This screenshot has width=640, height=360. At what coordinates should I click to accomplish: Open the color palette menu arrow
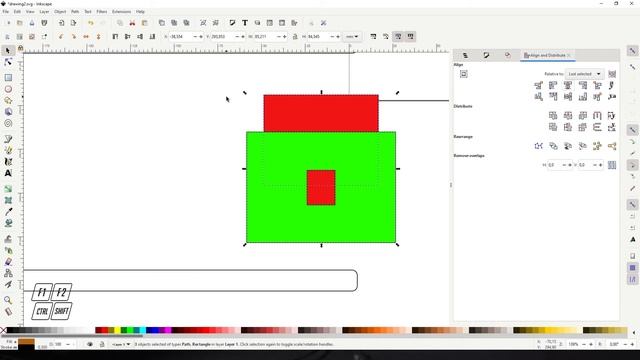tap(634, 332)
